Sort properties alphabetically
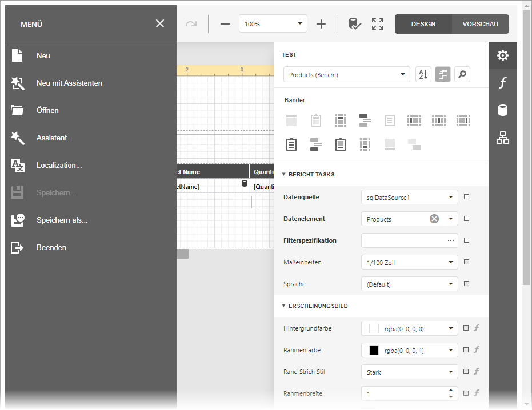 pyautogui.click(x=423, y=74)
